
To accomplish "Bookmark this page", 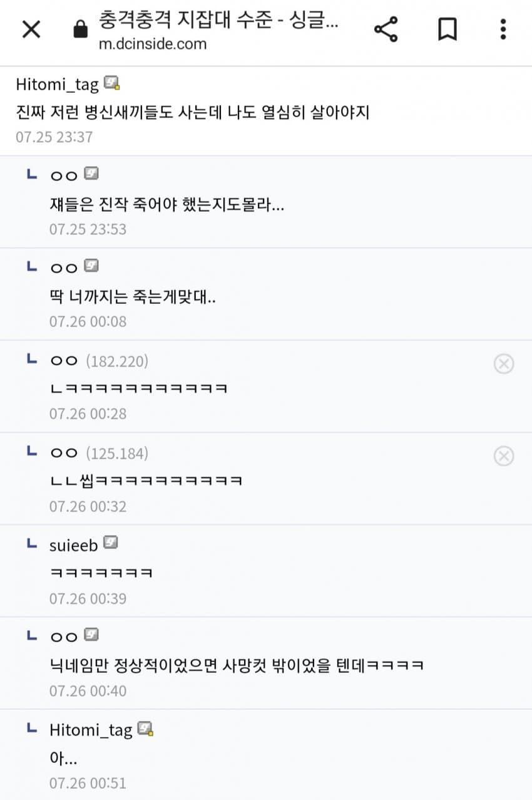I will [447, 29].
